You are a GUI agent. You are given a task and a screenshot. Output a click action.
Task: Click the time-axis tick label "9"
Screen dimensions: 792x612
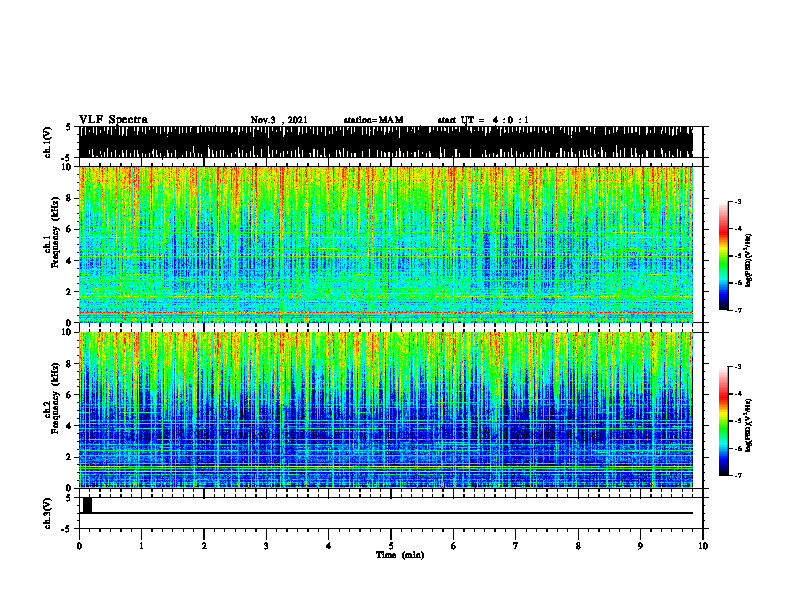tap(640, 546)
